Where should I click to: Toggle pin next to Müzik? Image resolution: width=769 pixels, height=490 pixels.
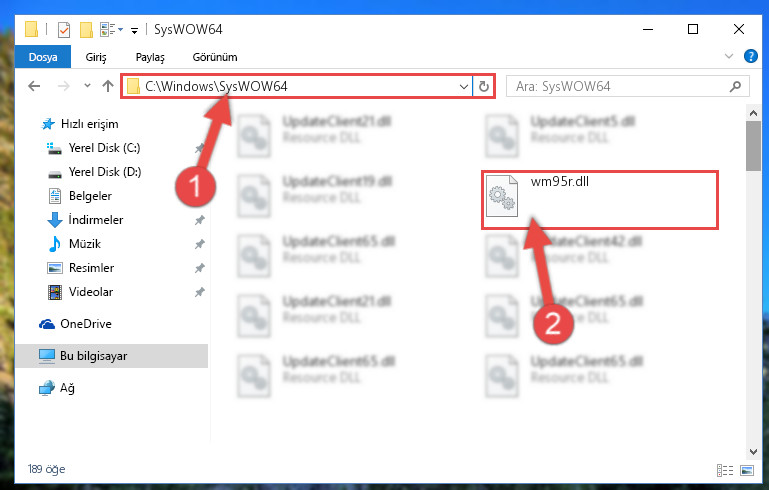click(200, 244)
